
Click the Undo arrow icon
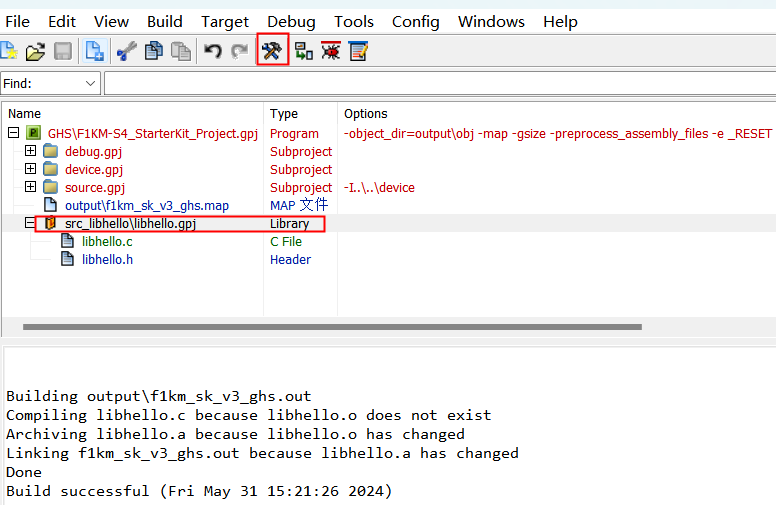[213, 51]
